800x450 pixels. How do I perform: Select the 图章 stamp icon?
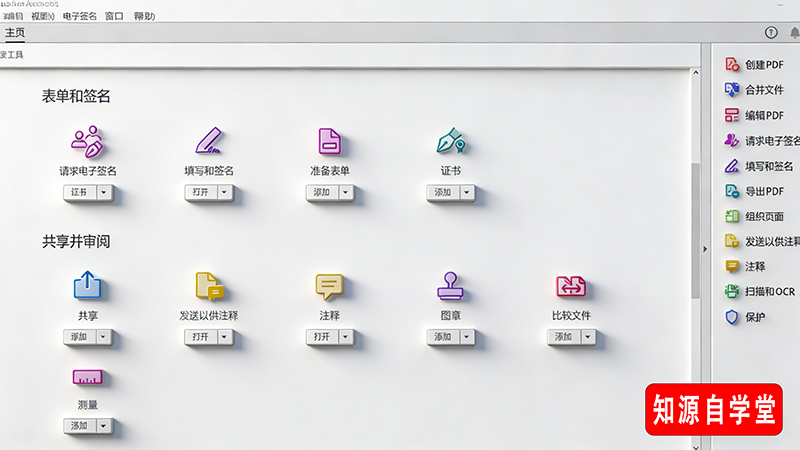tap(450, 286)
